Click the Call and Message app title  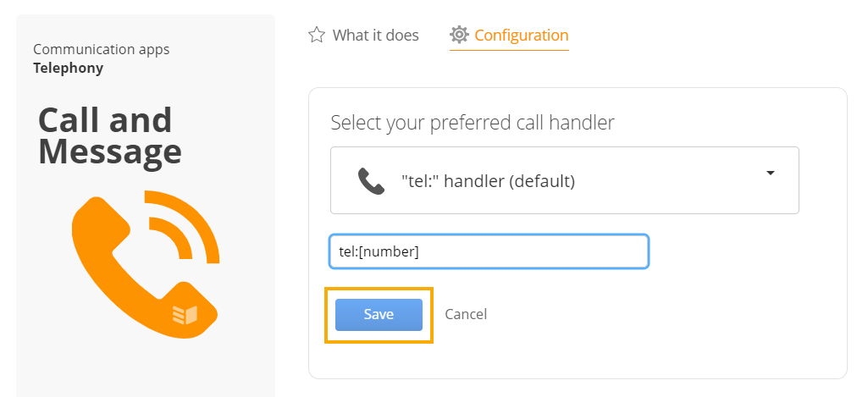pyautogui.click(x=109, y=135)
